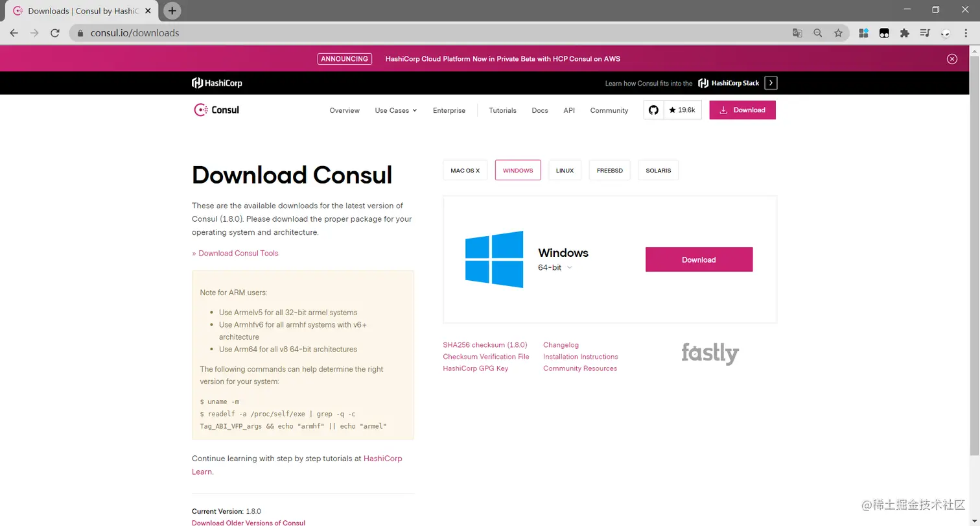Click the Fastly logo

[x=710, y=354]
